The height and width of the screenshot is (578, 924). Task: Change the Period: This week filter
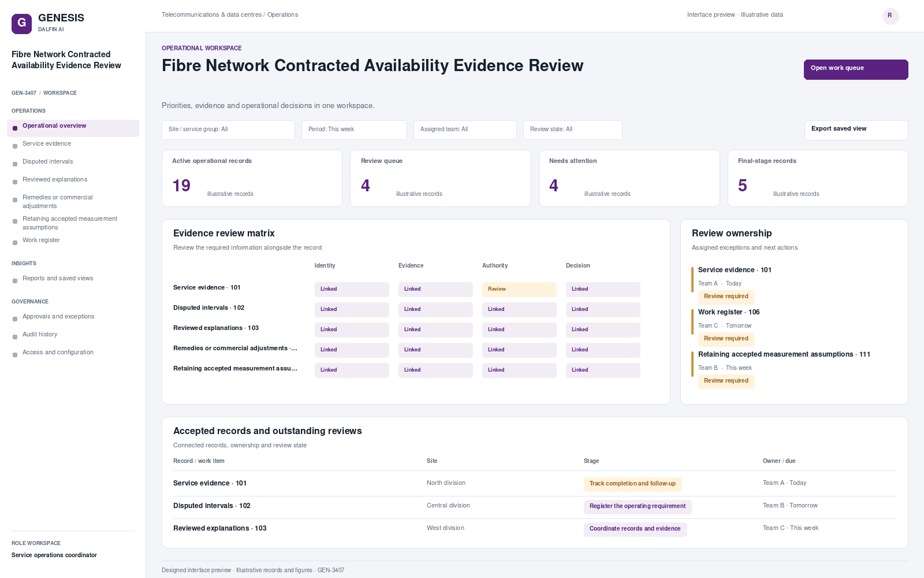[354, 130]
